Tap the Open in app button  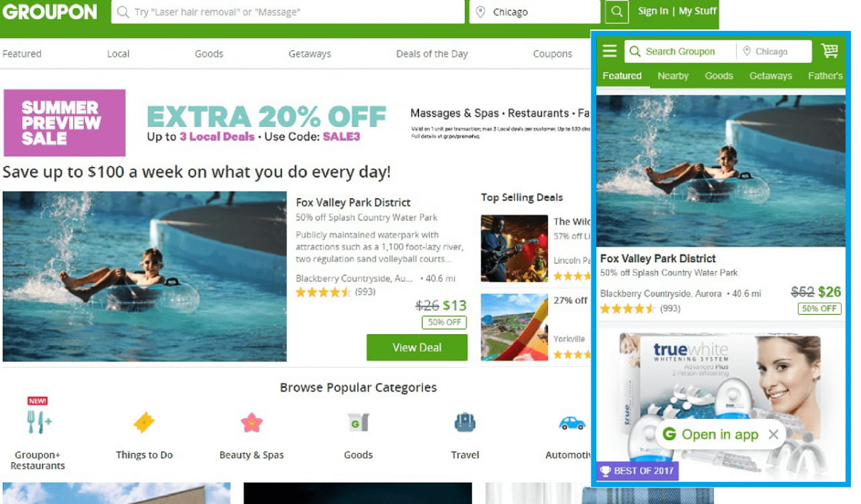pos(711,434)
